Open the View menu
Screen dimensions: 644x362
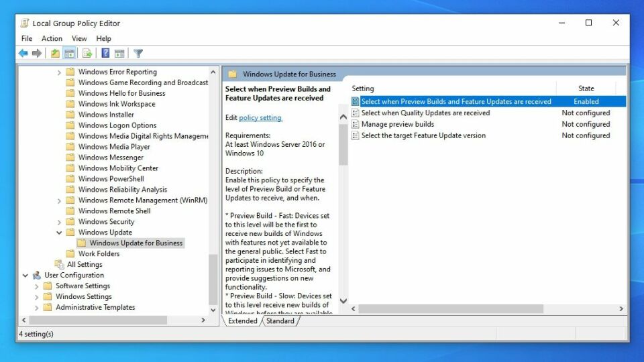(79, 39)
